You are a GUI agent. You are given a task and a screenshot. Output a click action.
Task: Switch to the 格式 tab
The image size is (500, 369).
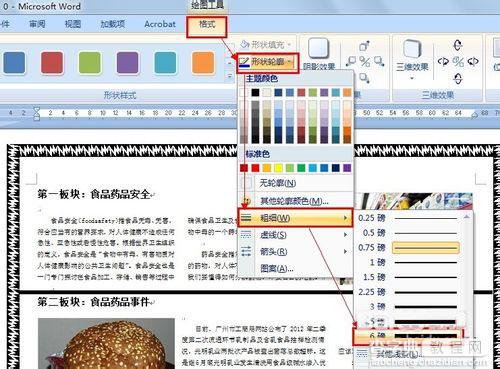click(207, 24)
